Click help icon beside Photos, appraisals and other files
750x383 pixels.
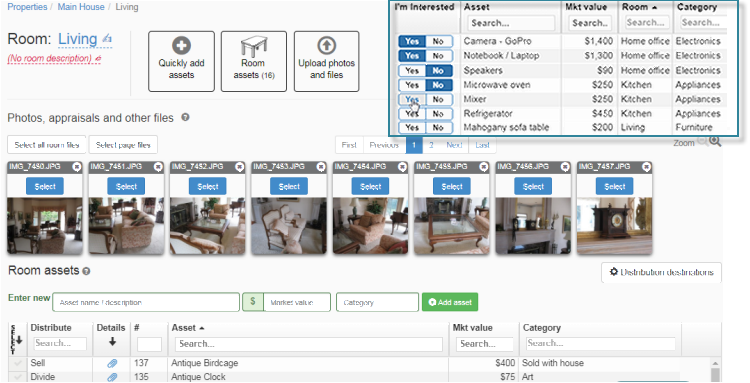(x=185, y=117)
